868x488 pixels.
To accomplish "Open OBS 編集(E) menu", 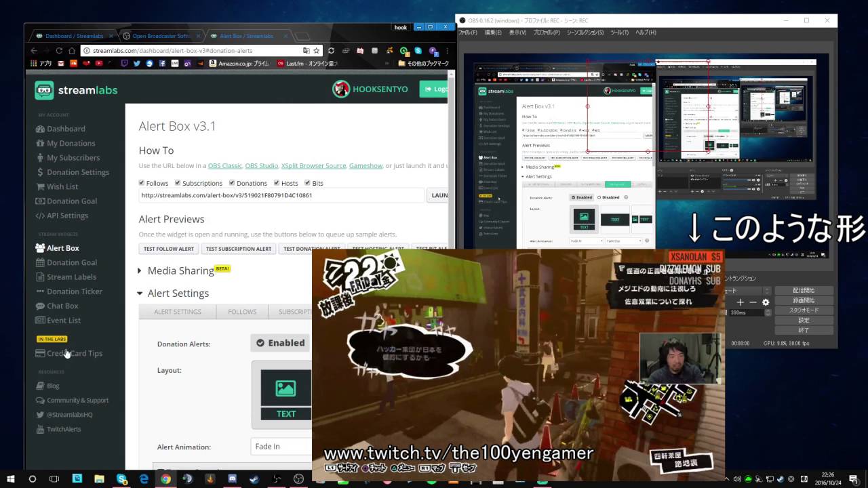I will (493, 33).
